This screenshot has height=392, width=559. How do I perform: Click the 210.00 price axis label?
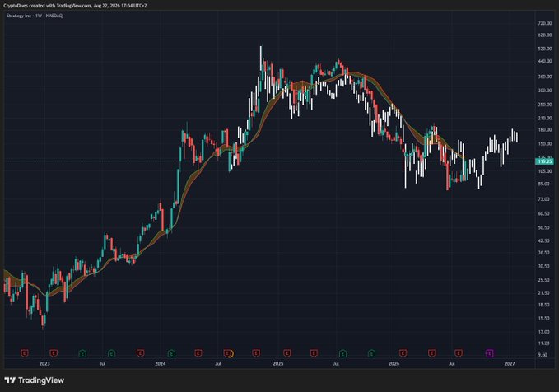point(545,118)
